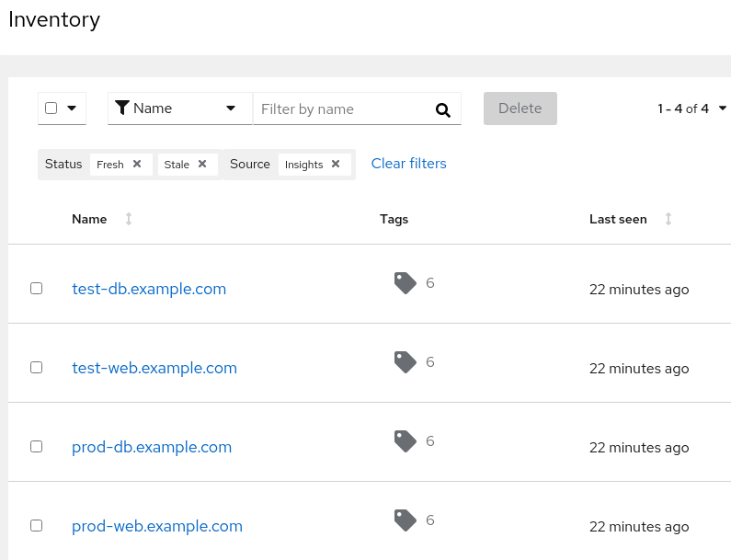The image size is (731, 560).
Task: Remove the Insights source filter chip
Action: pos(336,164)
